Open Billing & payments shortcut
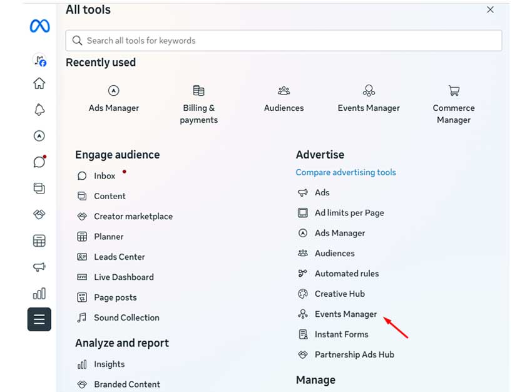Screen dimensions: 532x392 point(198,105)
